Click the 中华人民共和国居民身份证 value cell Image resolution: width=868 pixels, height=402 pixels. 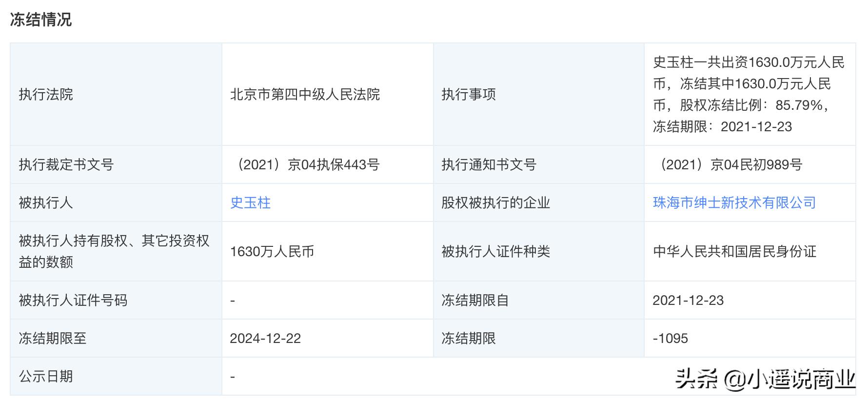point(734,251)
